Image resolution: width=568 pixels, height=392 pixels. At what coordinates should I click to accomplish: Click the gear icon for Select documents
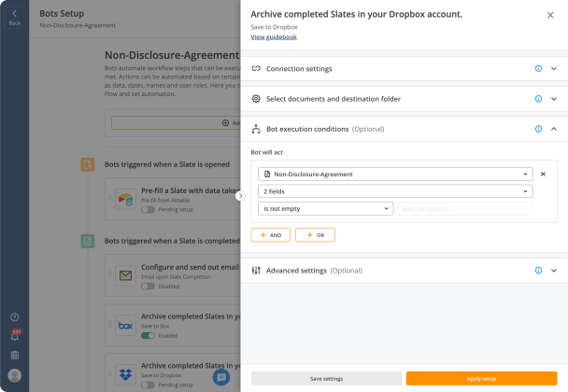click(x=256, y=99)
